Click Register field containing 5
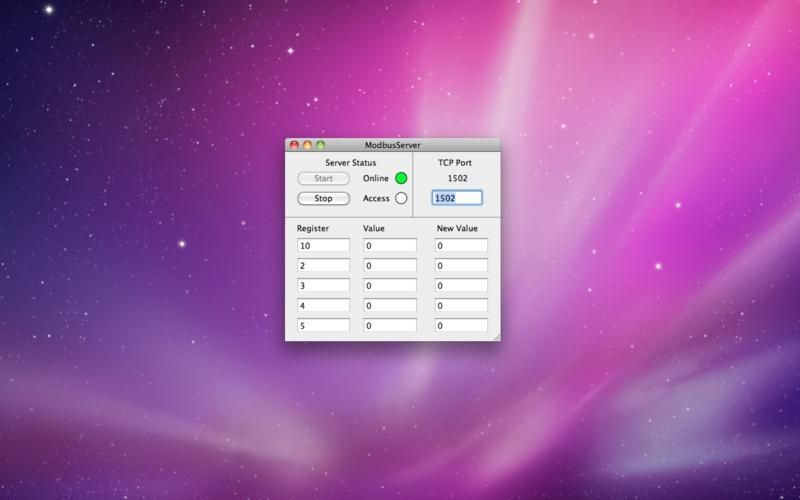Screen dimensions: 800x500 click(x=323, y=326)
